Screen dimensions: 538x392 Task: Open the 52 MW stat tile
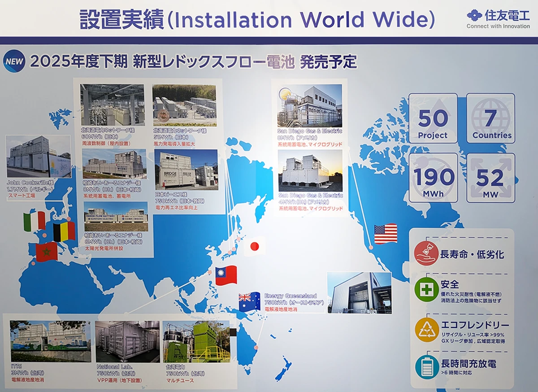coord(491,178)
